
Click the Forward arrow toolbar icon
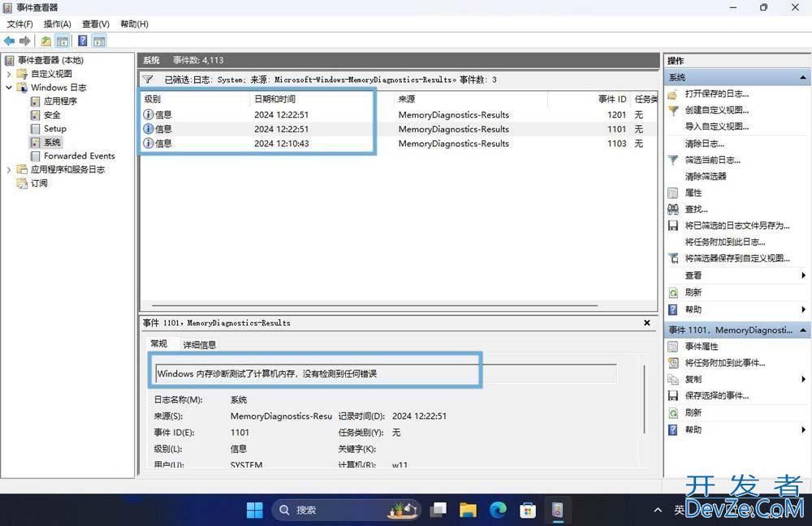point(25,41)
